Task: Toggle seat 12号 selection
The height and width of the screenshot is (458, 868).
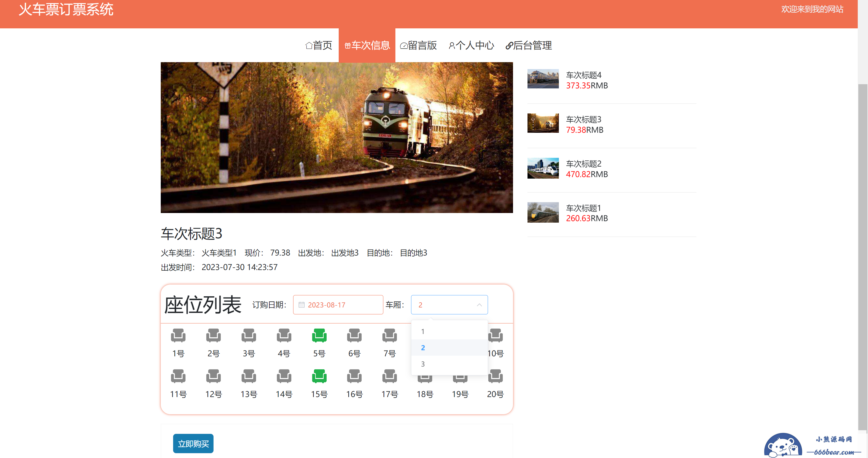Action: [x=213, y=376]
